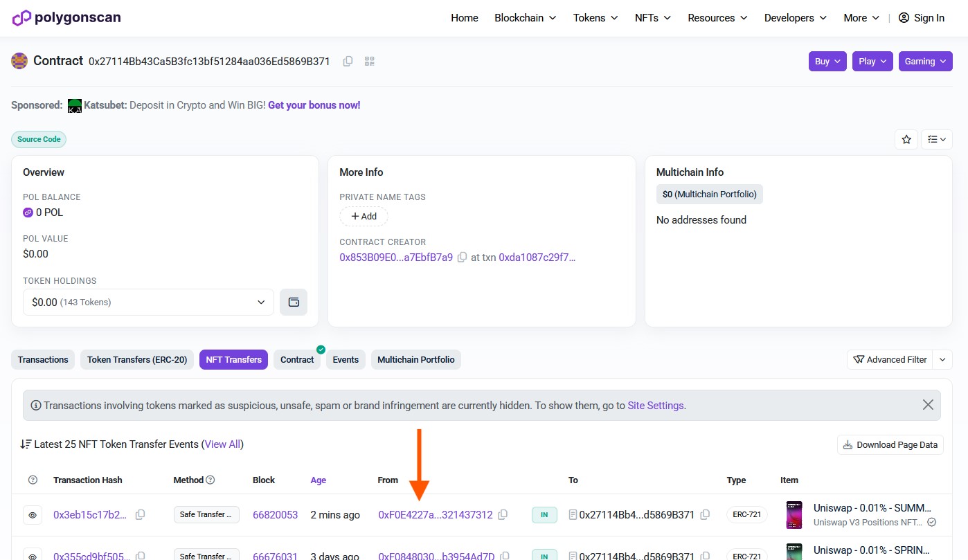Open the Site Settings link

coord(655,406)
